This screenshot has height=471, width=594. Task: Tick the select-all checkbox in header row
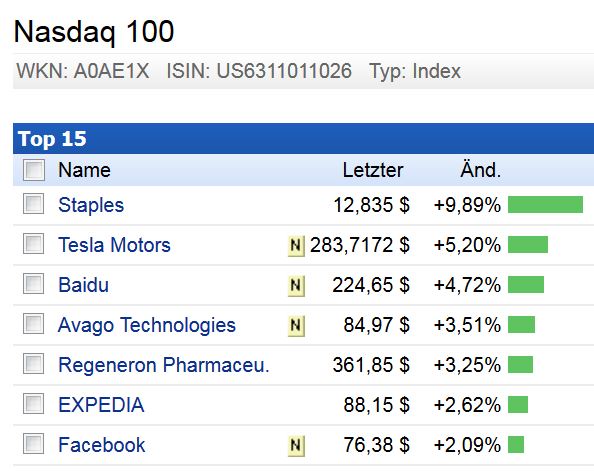tap(34, 170)
